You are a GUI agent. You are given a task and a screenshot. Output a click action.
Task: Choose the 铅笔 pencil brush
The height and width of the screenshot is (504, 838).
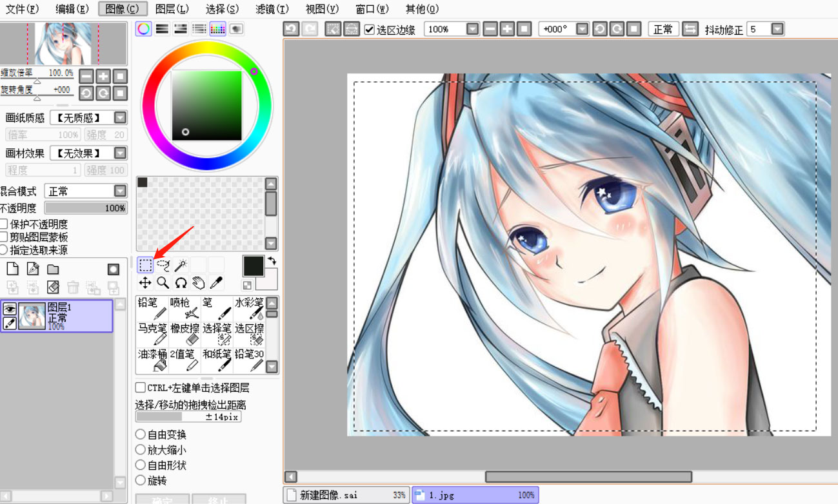click(x=152, y=309)
